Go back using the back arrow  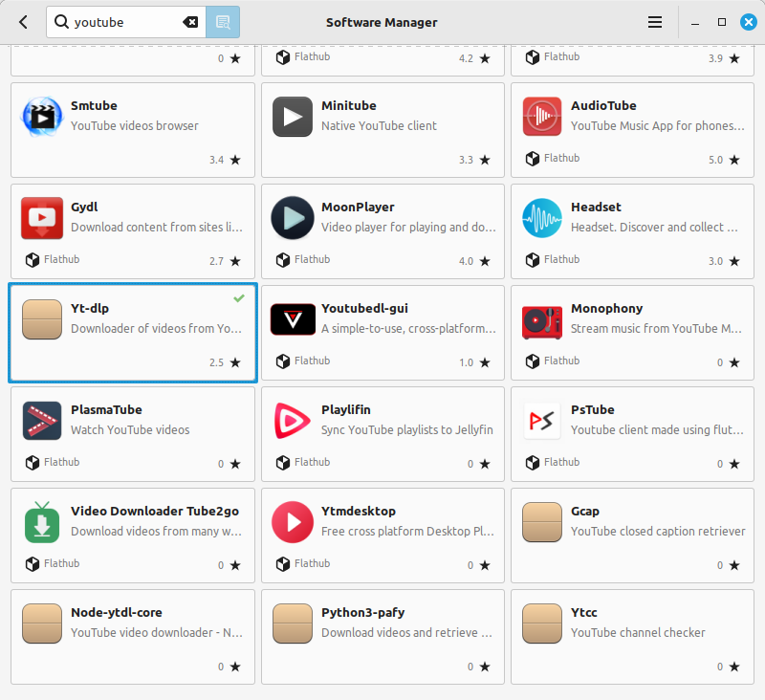23,22
